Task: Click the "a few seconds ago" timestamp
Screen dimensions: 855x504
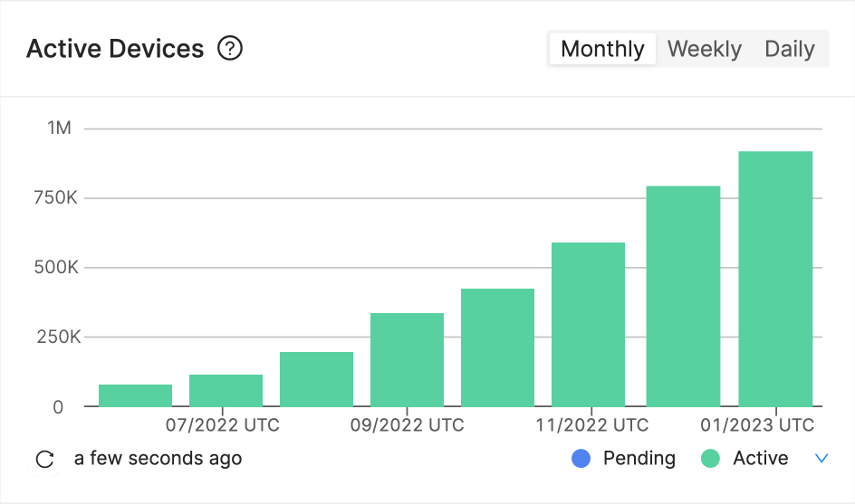Action: pos(158,459)
